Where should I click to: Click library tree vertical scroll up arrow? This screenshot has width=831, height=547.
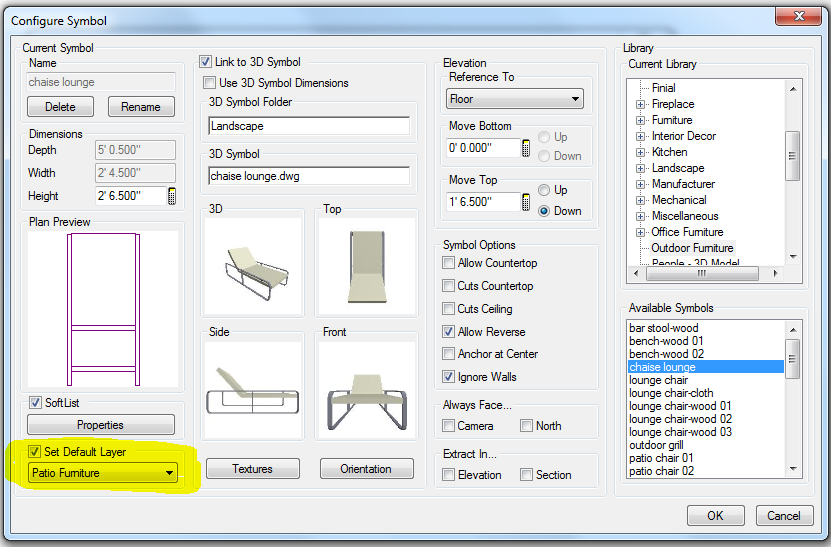793,89
